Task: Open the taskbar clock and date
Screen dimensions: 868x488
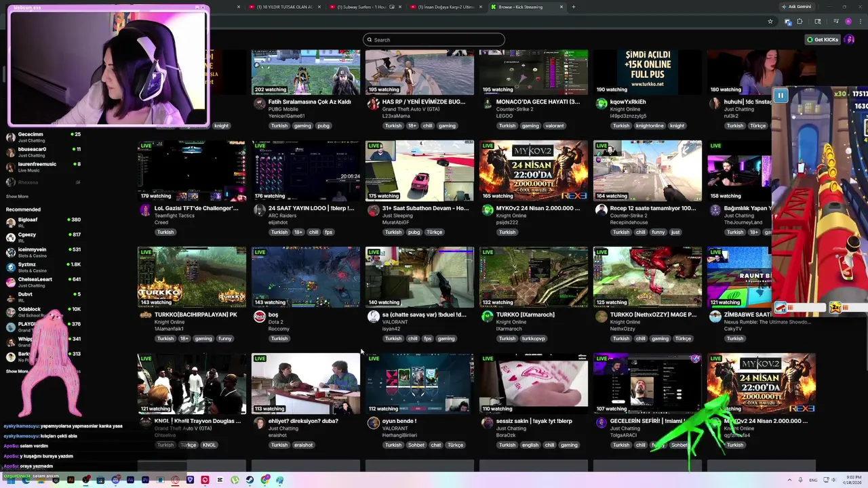Action: tap(852, 480)
